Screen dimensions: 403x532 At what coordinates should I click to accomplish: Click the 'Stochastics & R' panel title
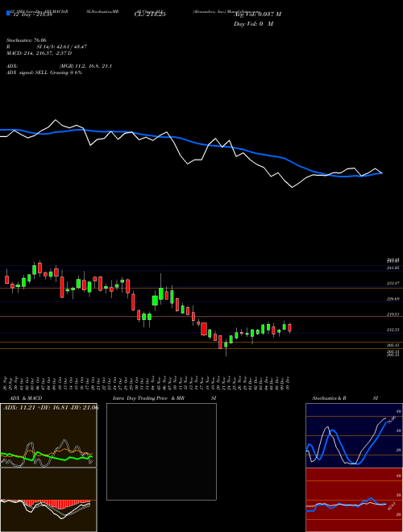(330, 398)
